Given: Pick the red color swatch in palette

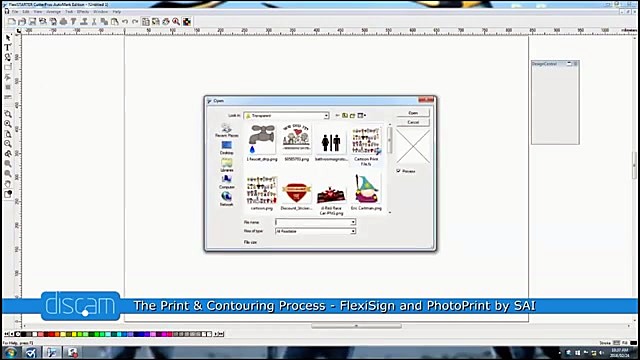Looking at the screenshot, I should (x=52, y=334).
